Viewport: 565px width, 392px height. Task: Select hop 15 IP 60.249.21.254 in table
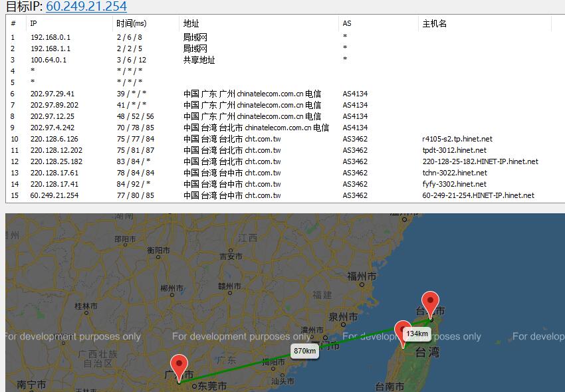click(55, 195)
